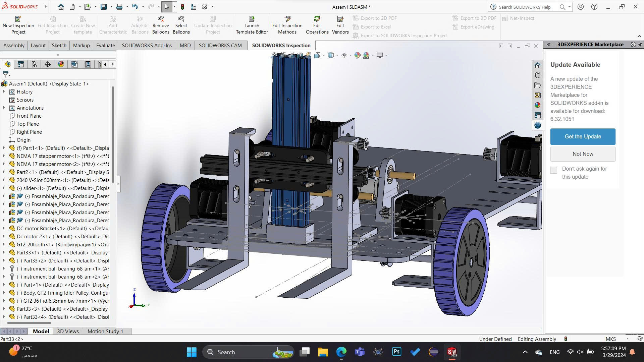Click the Not Now button
644x362 pixels.
[583, 154]
